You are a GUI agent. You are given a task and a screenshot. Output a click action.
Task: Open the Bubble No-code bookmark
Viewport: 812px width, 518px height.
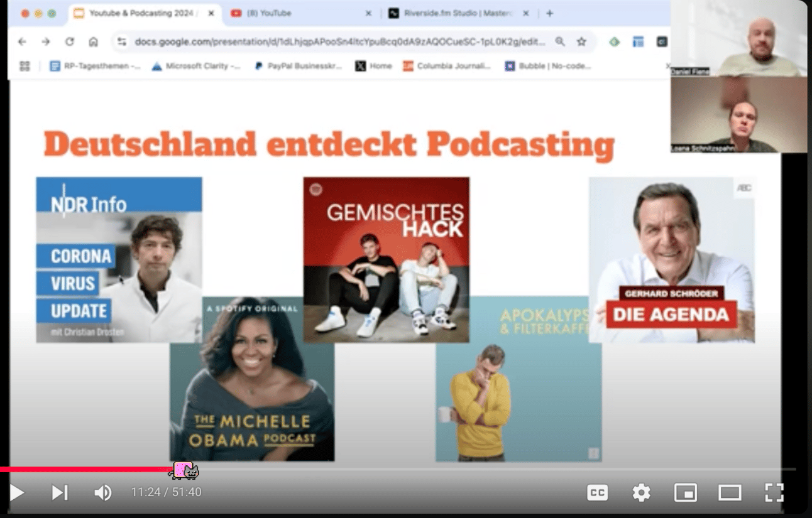(548, 66)
